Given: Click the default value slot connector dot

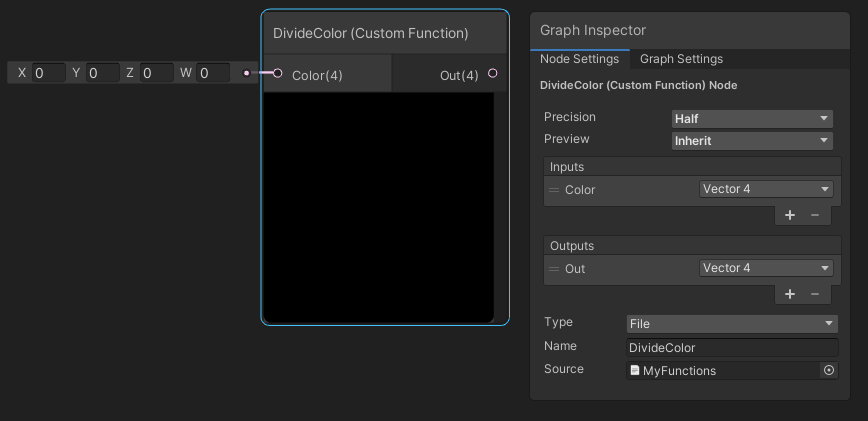Looking at the screenshot, I should tap(246, 73).
